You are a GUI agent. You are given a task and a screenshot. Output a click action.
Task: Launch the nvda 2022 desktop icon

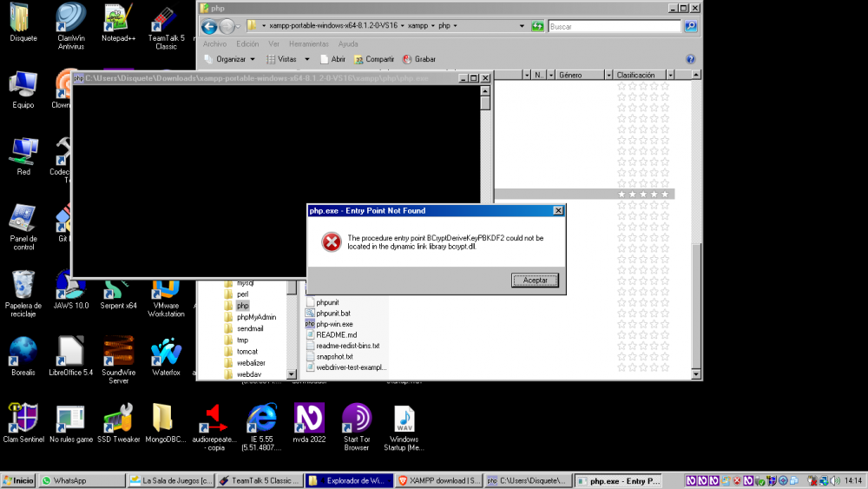[309, 422]
